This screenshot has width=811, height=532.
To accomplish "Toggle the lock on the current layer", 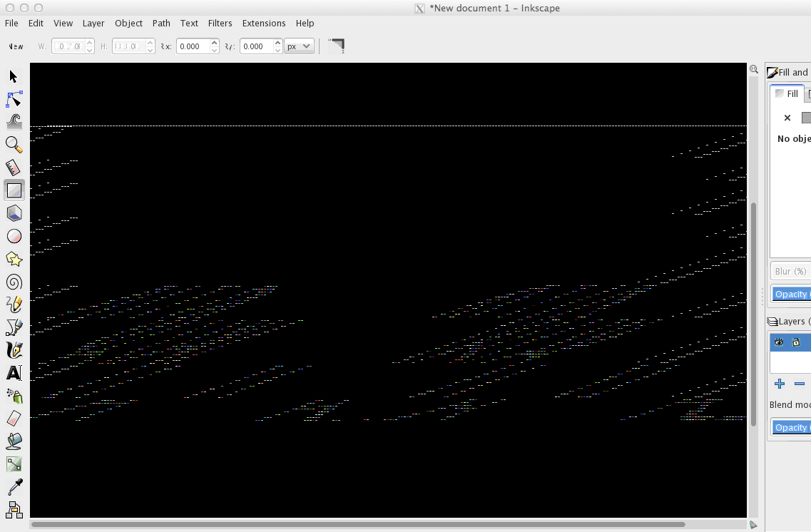I will (x=795, y=343).
